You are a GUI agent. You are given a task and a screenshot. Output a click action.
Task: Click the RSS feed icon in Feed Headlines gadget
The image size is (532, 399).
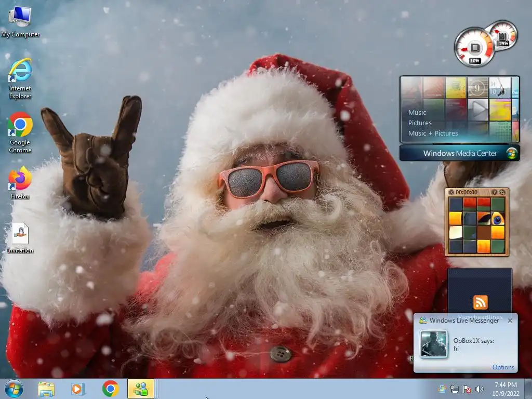[481, 302]
